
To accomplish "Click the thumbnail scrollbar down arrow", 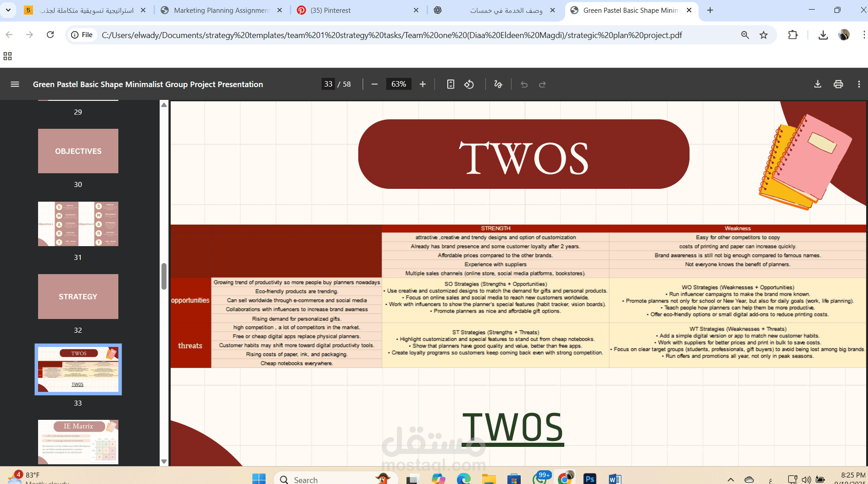I will point(164,462).
